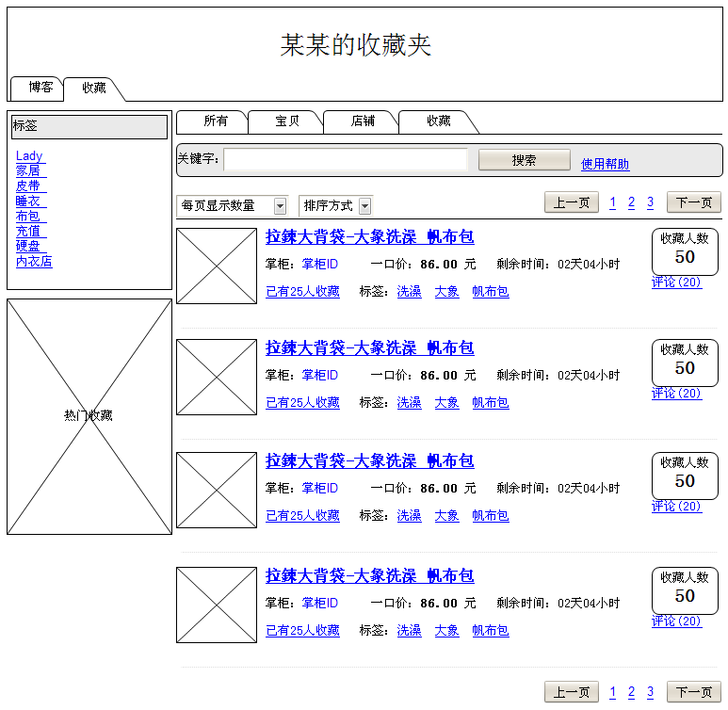Open the second 拉链大背袋 item title
728x710 pixels.
[x=369, y=348]
